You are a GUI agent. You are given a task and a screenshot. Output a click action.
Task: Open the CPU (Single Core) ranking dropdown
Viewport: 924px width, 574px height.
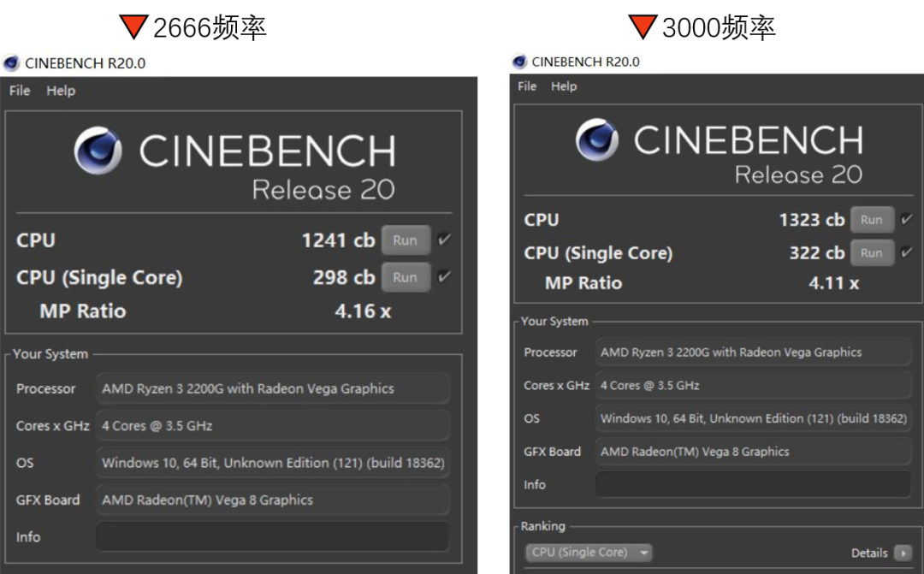[589, 553]
